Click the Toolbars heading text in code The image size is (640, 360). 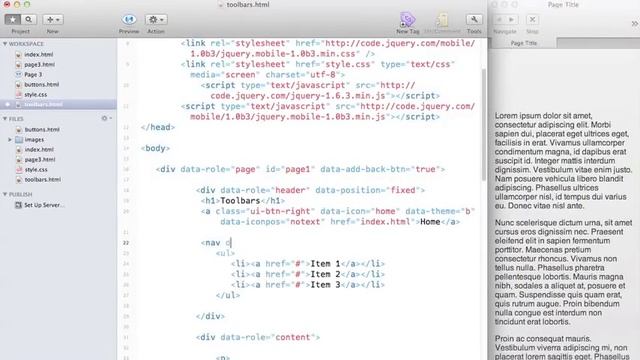tap(240, 201)
